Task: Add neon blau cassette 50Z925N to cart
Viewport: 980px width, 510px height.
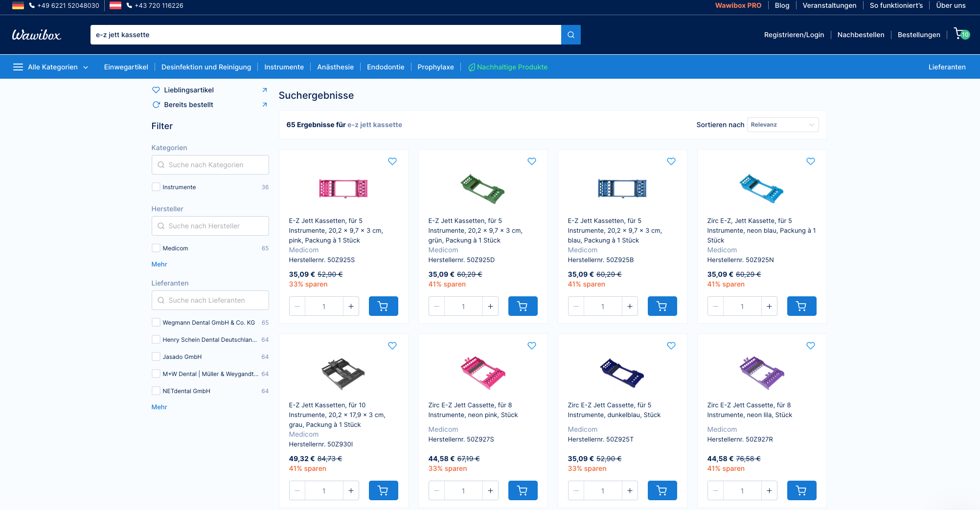Action: tap(802, 306)
